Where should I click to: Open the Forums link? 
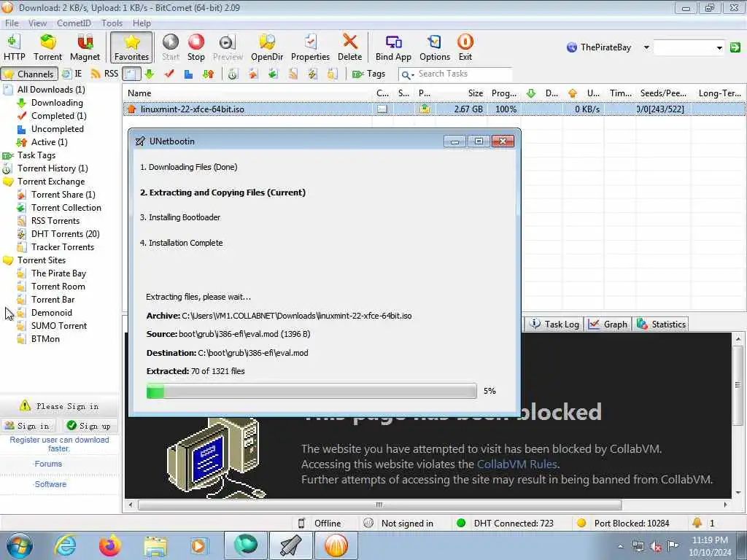[x=48, y=464]
